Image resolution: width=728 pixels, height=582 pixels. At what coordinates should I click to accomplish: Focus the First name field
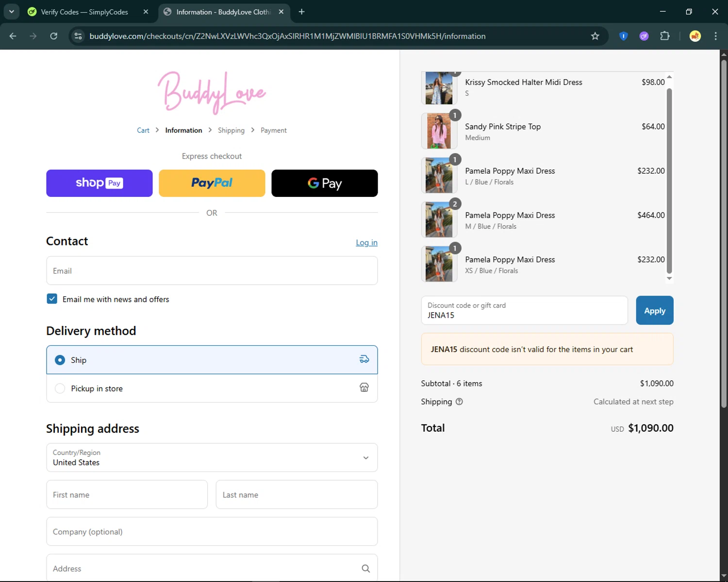pyautogui.click(x=127, y=495)
